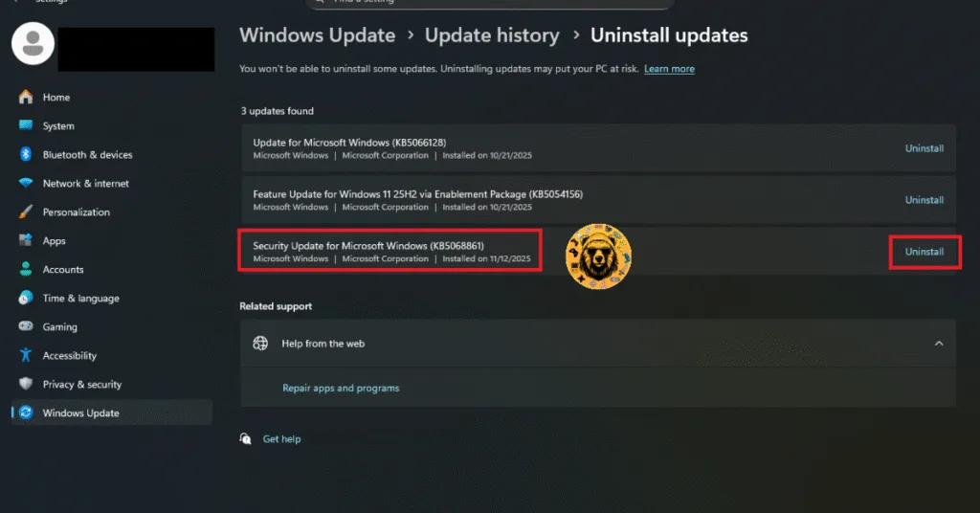Click the Find a setting search box

489,3
